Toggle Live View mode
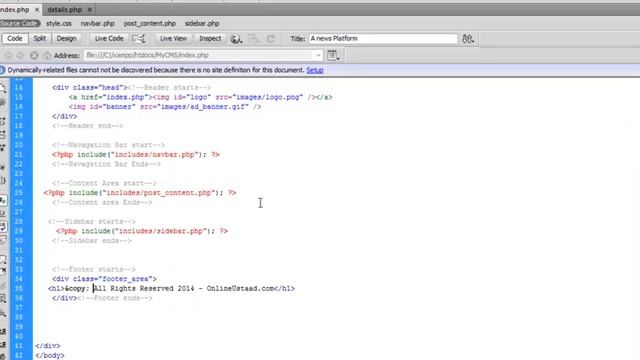This screenshot has width=640, height=360. [173, 39]
